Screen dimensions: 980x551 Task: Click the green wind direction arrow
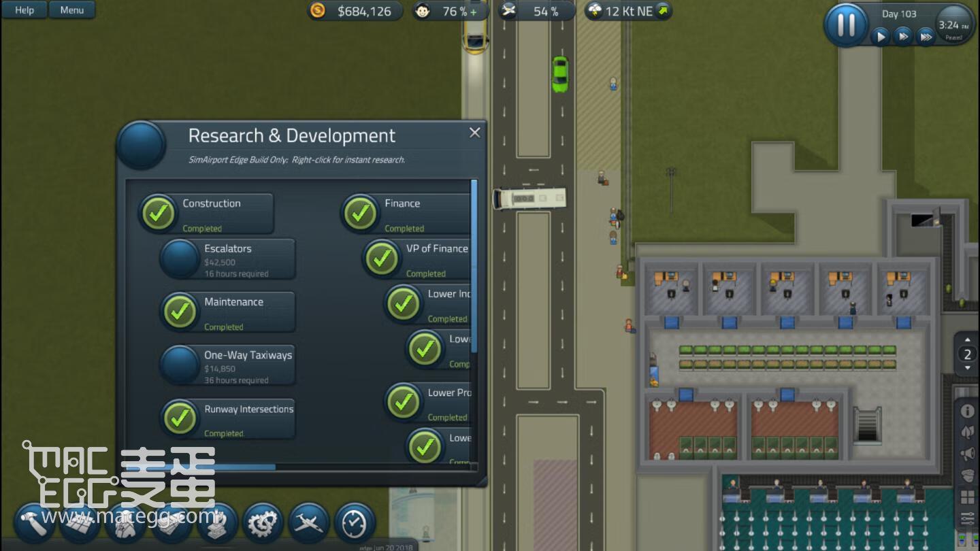[663, 10]
